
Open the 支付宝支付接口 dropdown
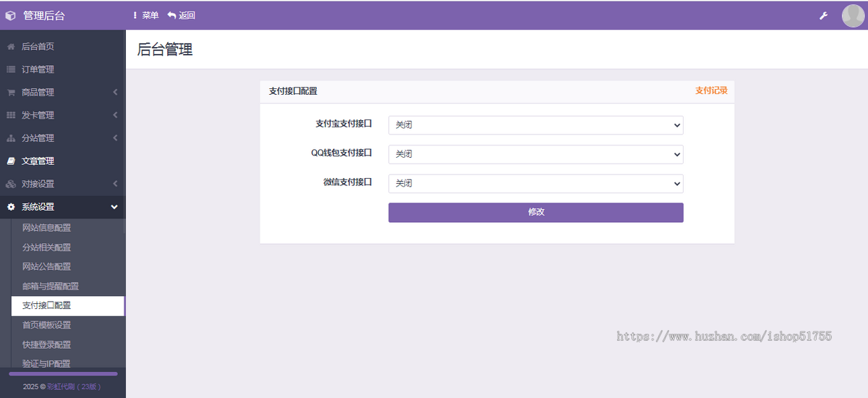536,125
